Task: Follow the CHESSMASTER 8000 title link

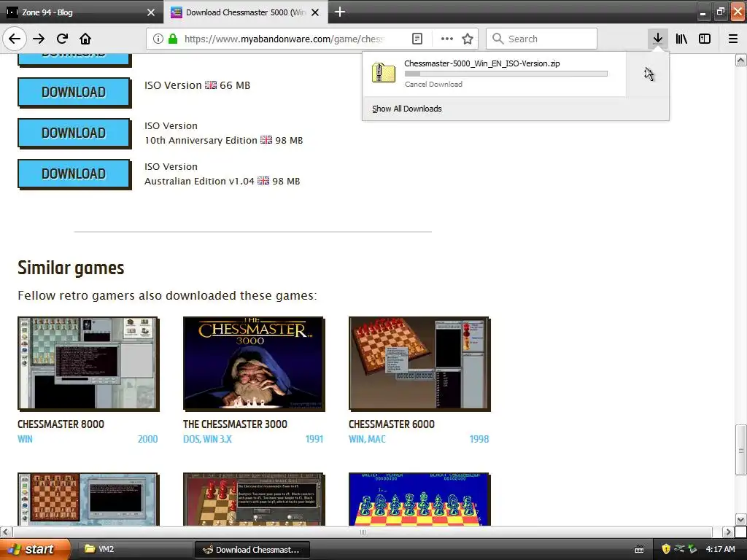Action: [61, 424]
